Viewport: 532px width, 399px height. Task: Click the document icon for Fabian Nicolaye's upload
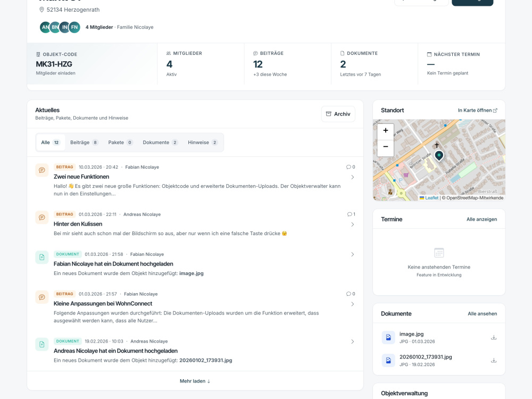point(41,257)
